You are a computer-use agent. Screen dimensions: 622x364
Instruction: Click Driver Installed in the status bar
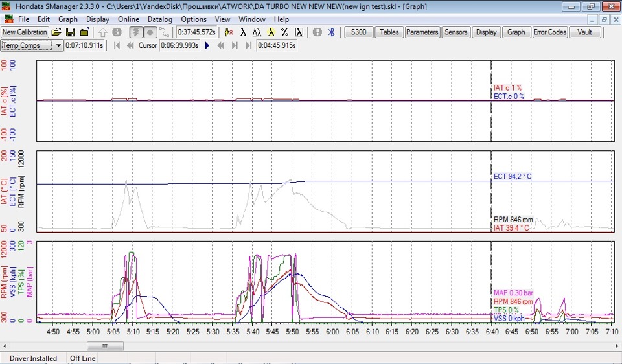(x=33, y=358)
